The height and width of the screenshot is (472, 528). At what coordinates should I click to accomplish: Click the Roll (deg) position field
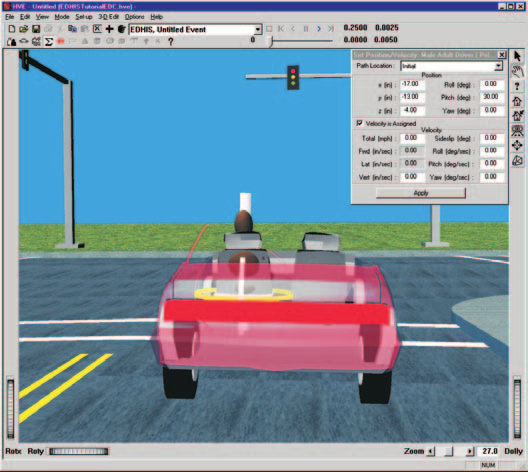[492, 84]
